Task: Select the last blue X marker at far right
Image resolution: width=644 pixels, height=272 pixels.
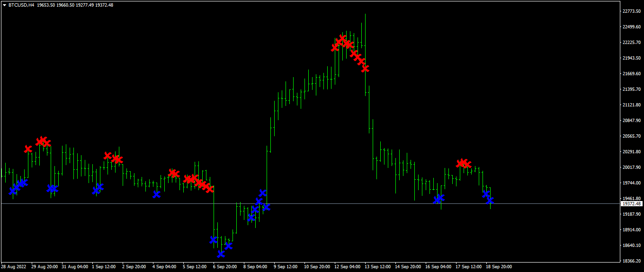Action: (490, 201)
